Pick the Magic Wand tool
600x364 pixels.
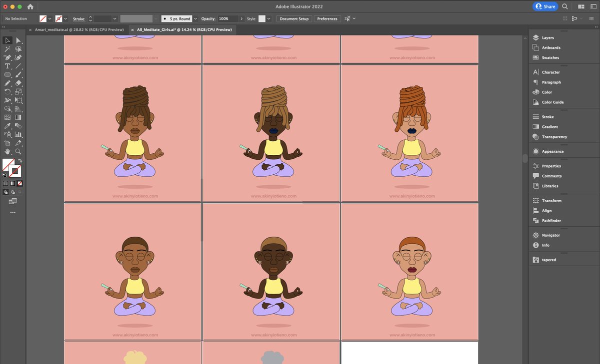click(7, 49)
